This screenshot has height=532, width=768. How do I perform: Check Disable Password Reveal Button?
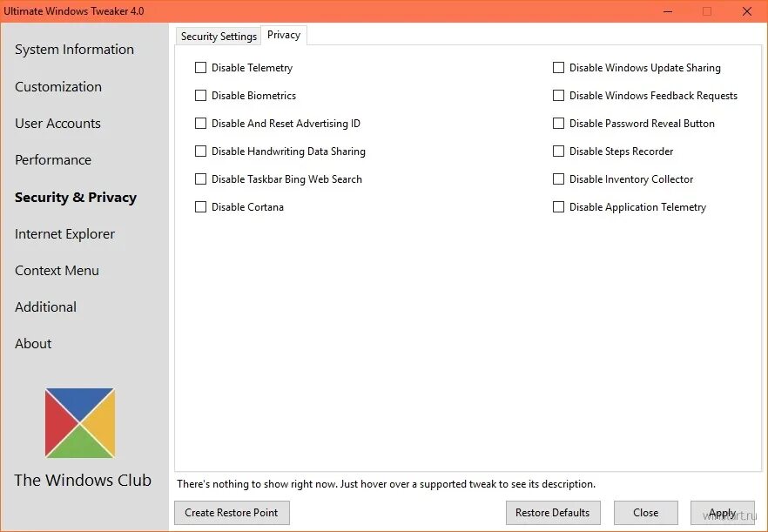coord(558,123)
